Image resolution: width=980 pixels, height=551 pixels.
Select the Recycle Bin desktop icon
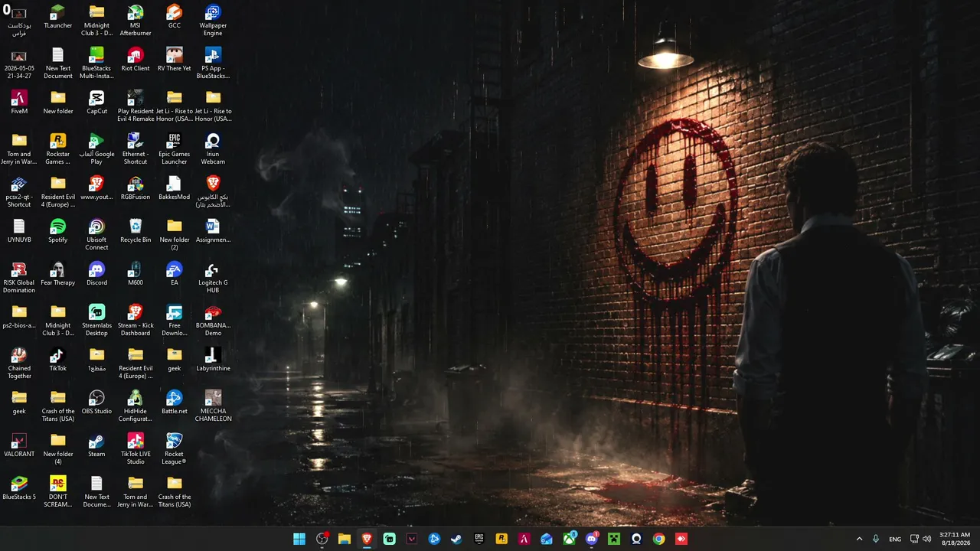(x=136, y=231)
